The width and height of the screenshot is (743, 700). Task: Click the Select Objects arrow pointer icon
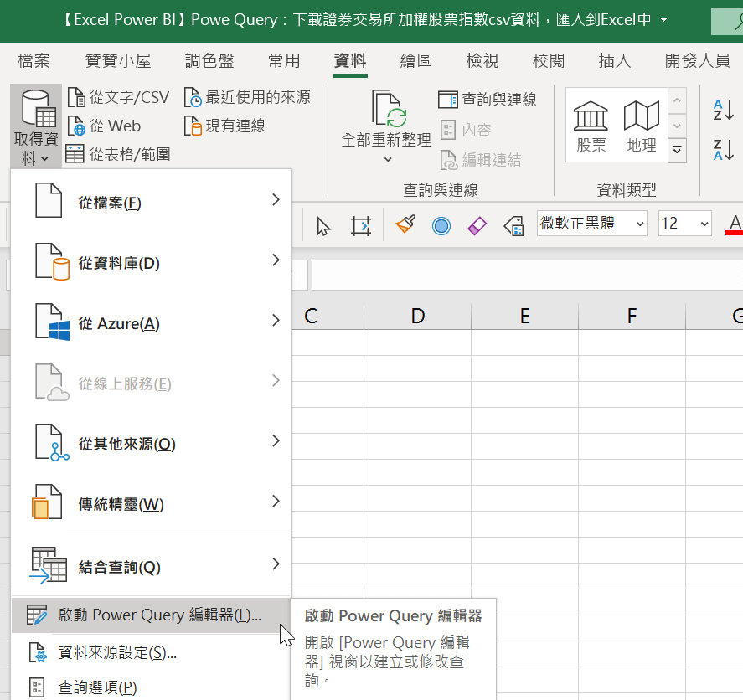click(323, 226)
